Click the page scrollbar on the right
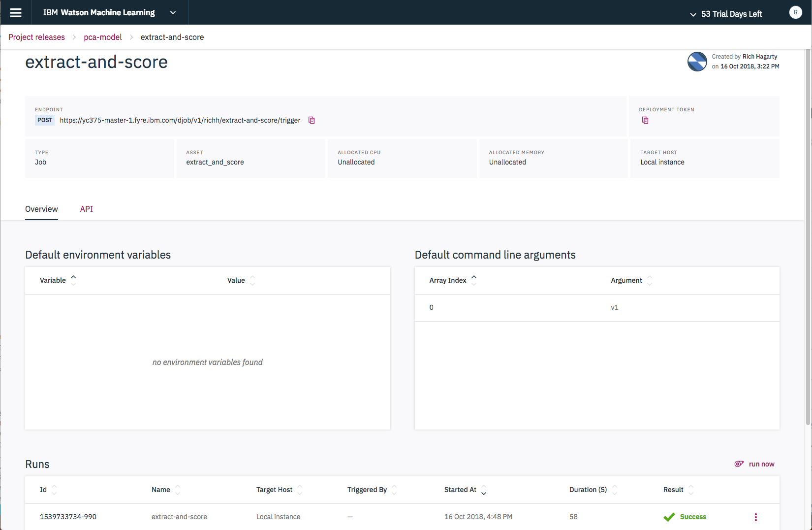The image size is (812, 530). point(808,236)
